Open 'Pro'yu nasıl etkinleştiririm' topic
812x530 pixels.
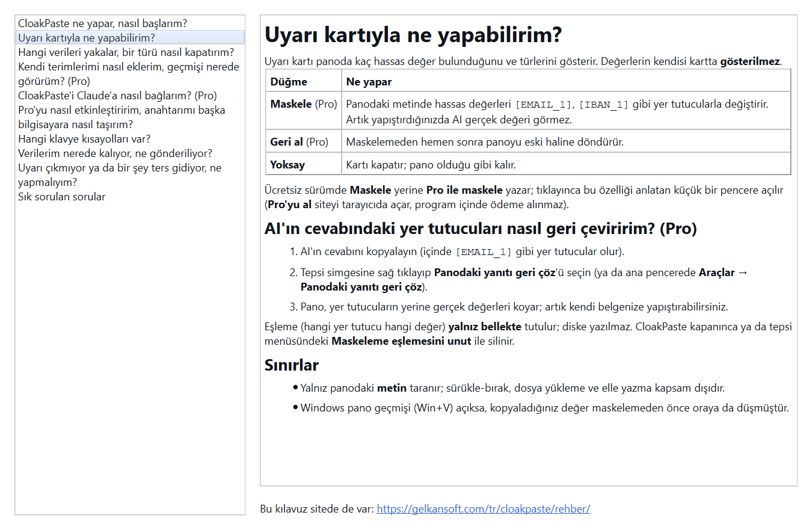(x=130, y=117)
